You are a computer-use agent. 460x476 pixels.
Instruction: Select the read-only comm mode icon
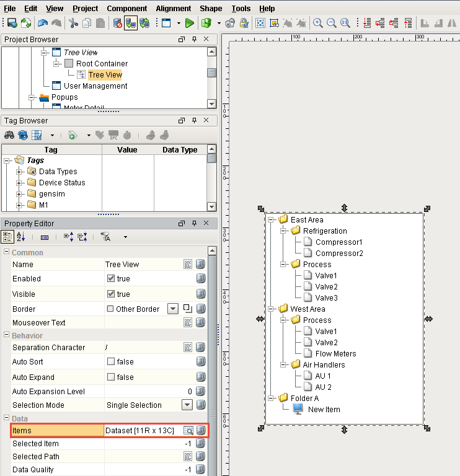click(131, 23)
